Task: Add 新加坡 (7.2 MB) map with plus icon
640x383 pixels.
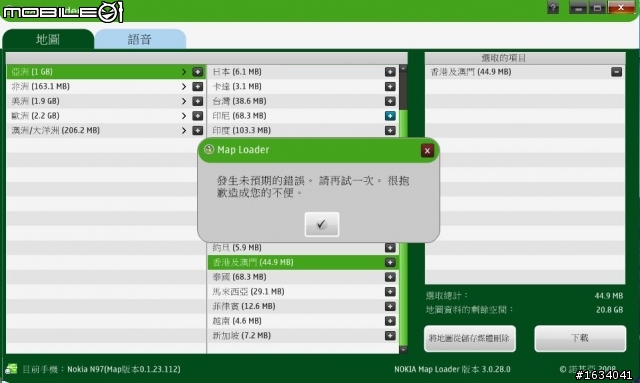Action: pos(390,336)
